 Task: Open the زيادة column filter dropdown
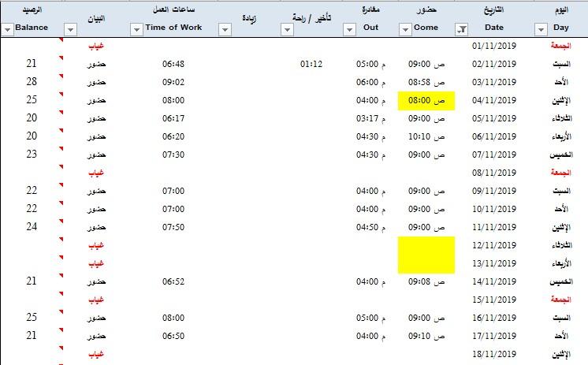pyautogui.click(x=225, y=29)
